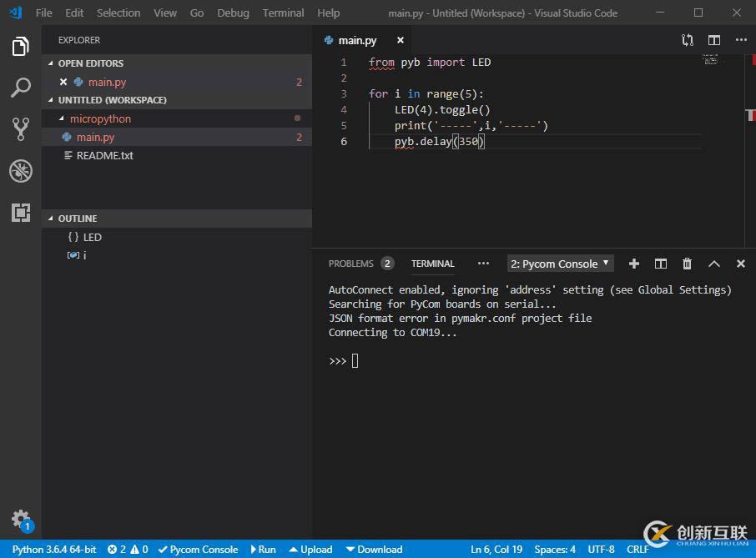Click line number 2 in gutter

pos(344,78)
